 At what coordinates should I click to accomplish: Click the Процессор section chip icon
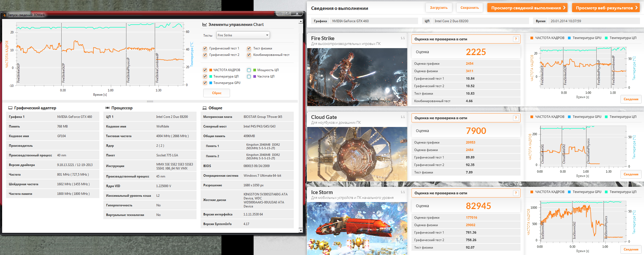pyautogui.click(x=107, y=108)
